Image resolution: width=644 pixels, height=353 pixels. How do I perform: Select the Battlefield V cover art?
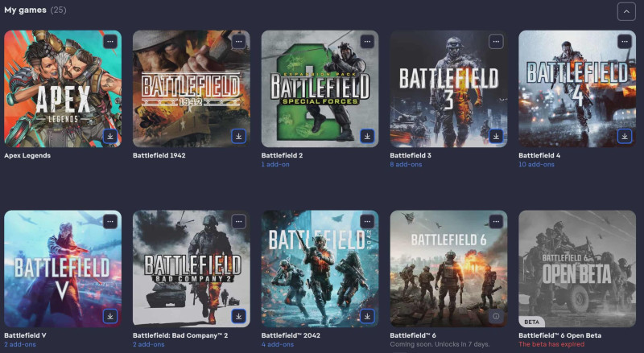[63, 269]
